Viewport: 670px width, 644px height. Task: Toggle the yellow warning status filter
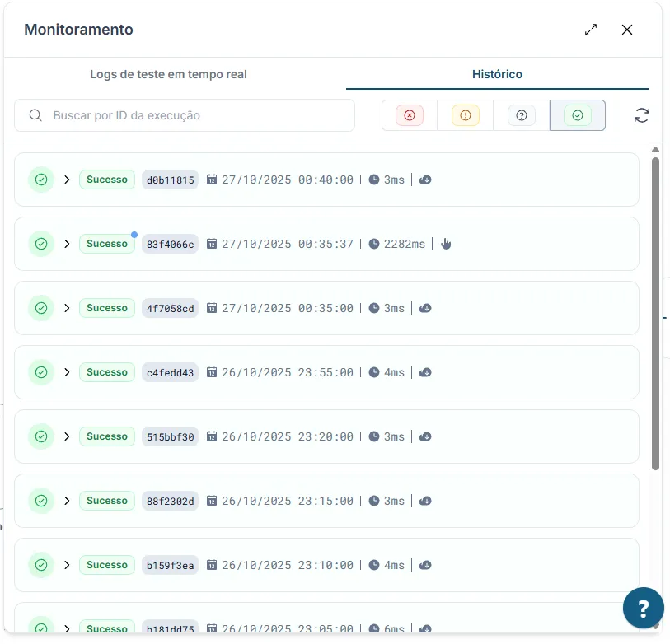(466, 115)
